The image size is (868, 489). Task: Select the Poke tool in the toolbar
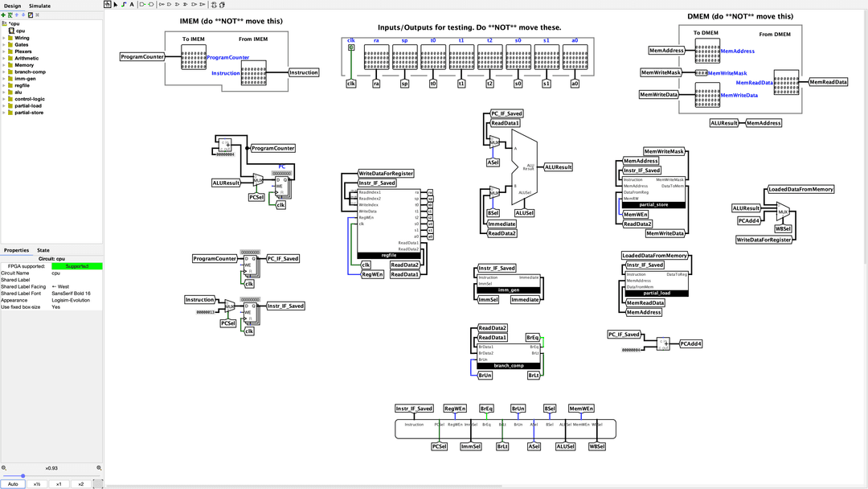point(107,4)
